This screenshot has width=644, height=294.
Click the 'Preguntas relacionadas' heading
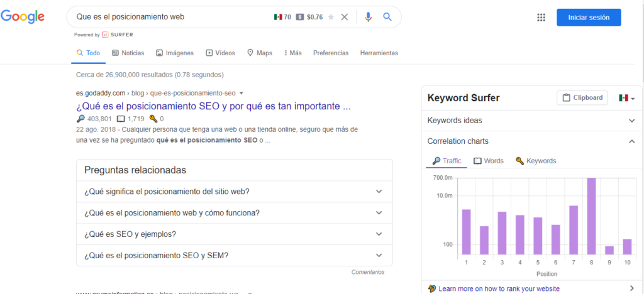pos(135,170)
